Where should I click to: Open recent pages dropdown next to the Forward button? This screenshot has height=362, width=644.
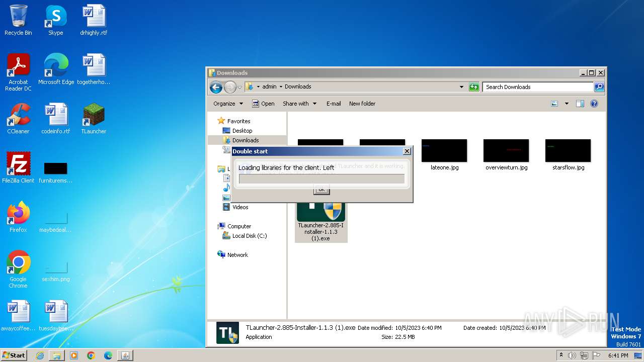coord(240,87)
